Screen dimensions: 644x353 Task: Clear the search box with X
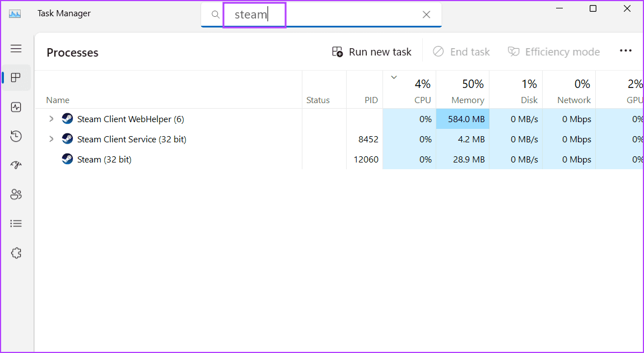pos(426,15)
